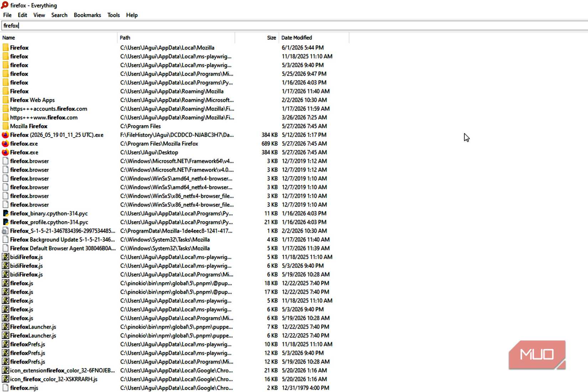
Task: Click Python icon of firefox_binary.cpython-314.pyc
Action: 5,213
